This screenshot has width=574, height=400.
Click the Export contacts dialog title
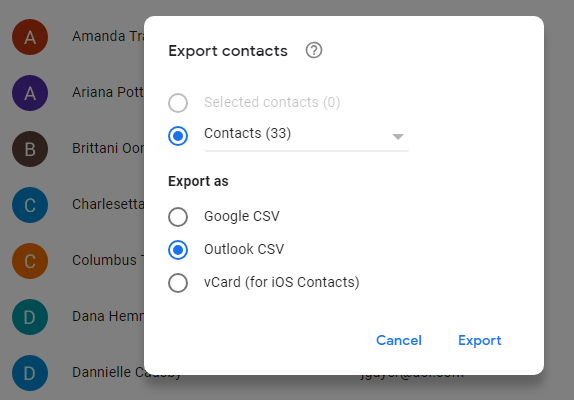coord(228,51)
